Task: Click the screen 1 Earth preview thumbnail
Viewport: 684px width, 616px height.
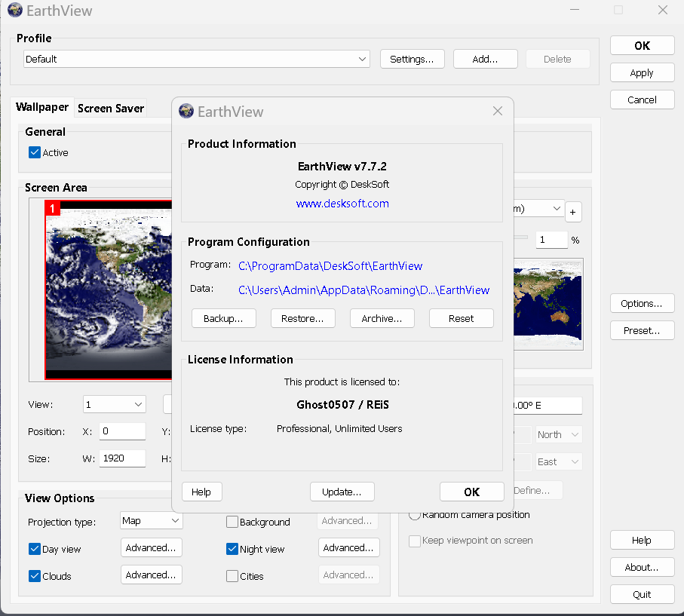Action: click(x=109, y=290)
